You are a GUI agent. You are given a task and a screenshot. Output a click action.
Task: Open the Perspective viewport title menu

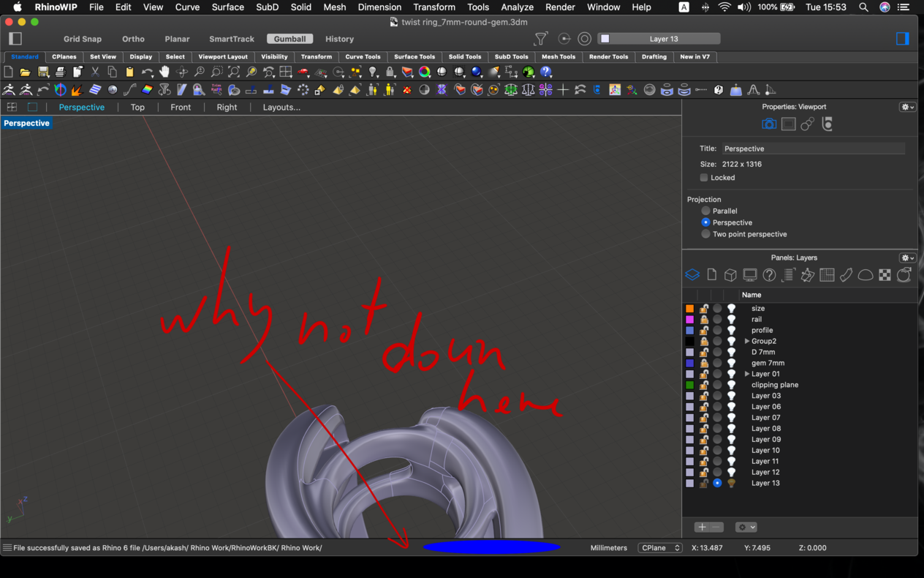pyautogui.click(x=26, y=123)
